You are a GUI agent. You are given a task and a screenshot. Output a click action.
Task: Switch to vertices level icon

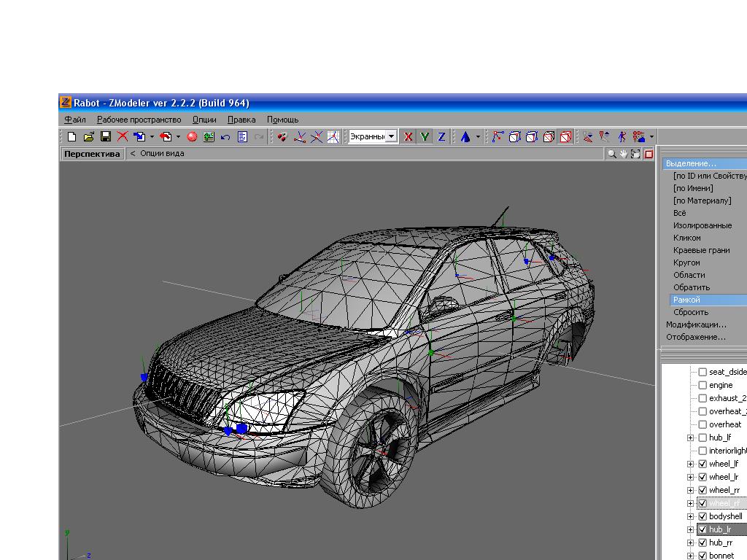coord(498,137)
